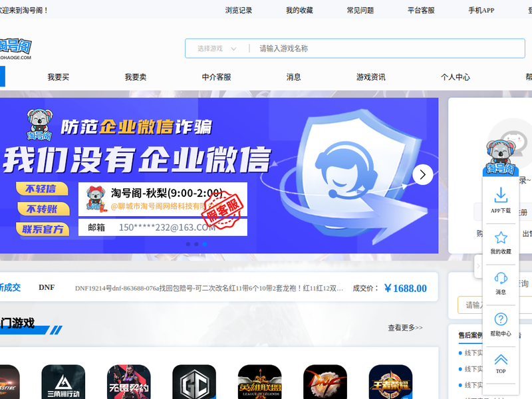Select the active third banner carousel dot
The width and height of the screenshot is (532, 399).
[x=205, y=244]
